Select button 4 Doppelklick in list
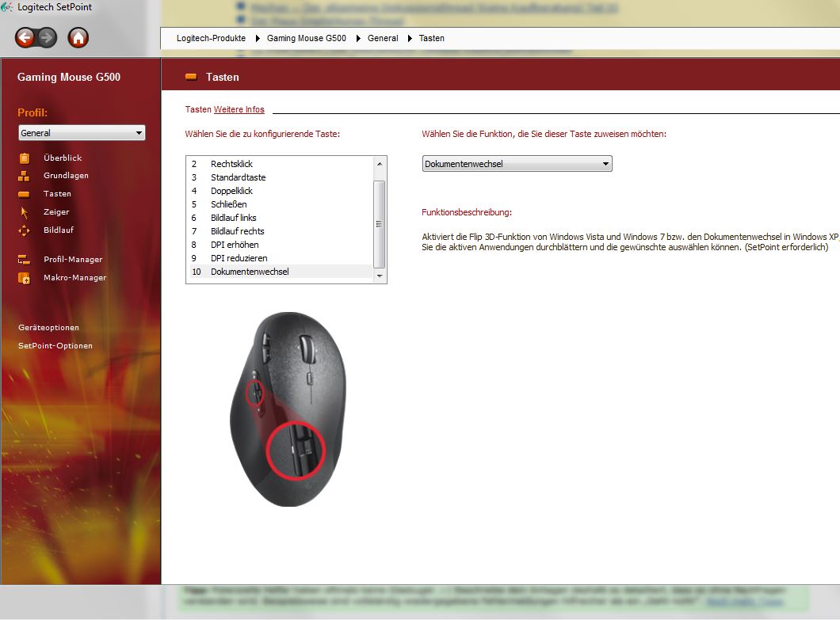This screenshot has height=620, width=840. (281, 191)
